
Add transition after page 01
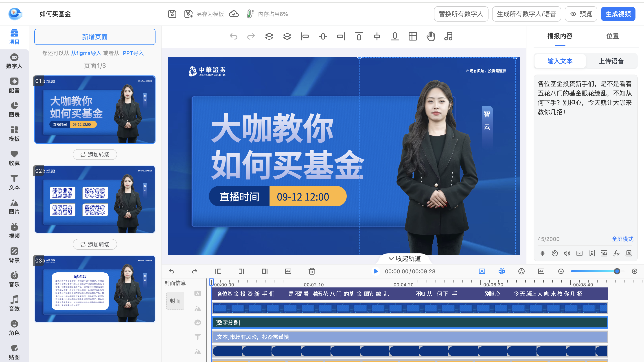coord(95,155)
